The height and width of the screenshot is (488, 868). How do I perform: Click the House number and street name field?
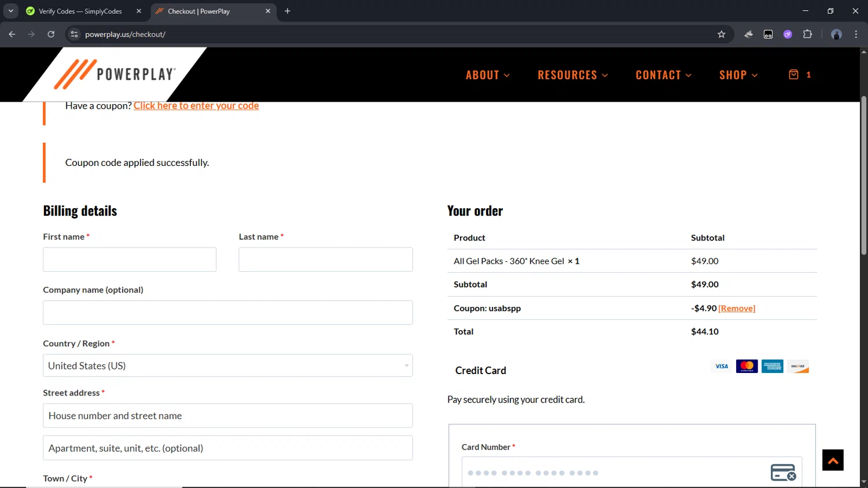(227, 416)
